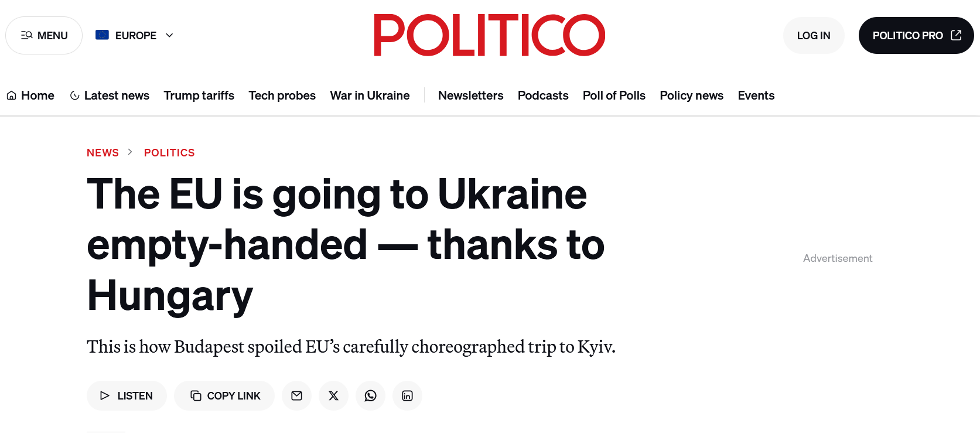The width and height of the screenshot is (980, 437).
Task: Open Latest news section
Action: click(110, 95)
